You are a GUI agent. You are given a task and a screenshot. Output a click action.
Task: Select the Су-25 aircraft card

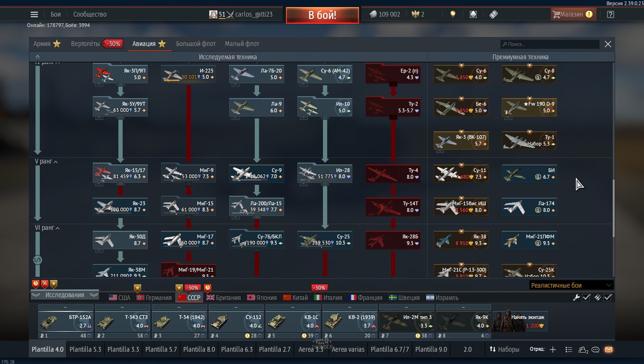325,239
